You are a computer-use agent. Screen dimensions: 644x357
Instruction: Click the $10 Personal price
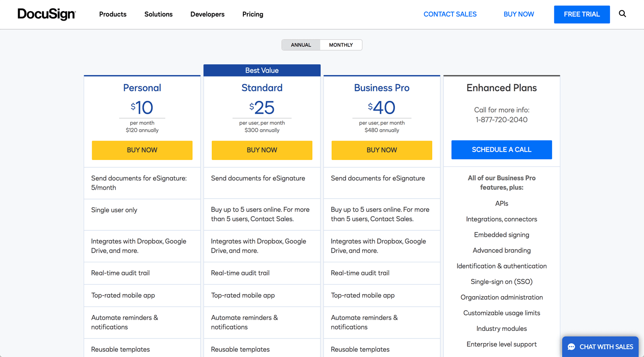coord(142,108)
